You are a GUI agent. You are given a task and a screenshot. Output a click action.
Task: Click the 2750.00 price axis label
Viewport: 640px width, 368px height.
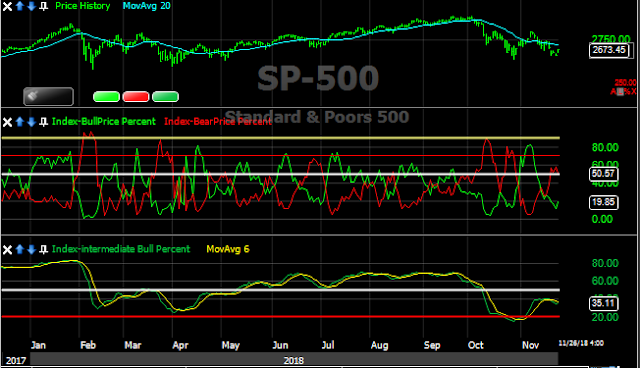pos(611,39)
